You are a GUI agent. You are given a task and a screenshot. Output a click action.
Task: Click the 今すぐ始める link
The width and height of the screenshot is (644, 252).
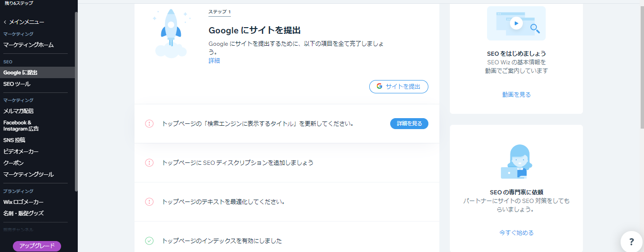[516, 233]
